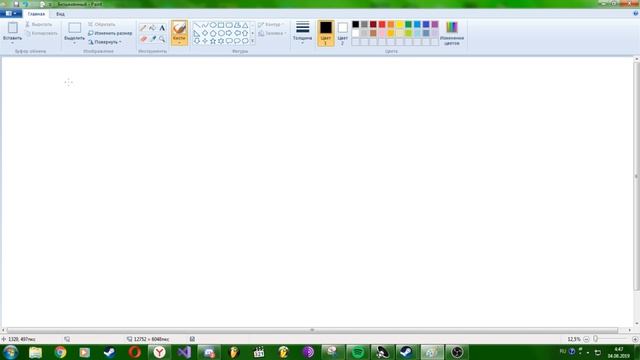
Task: Open the Windows Start button
Action: tap(11, 352)
